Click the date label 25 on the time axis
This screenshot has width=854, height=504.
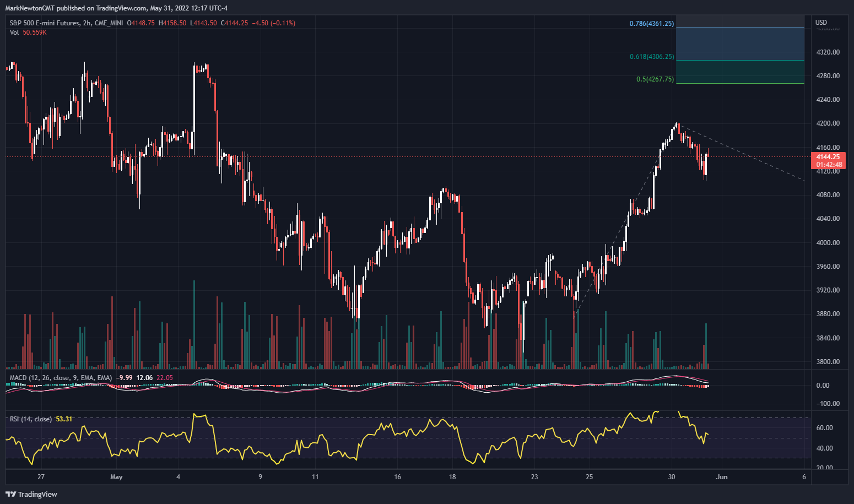tap(590, 477)
